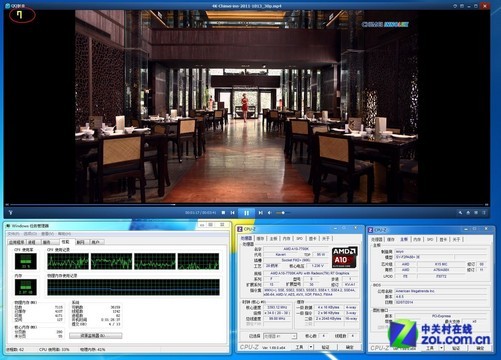Expand the 工具 arrow in the right CPU-Z
The width and height of the screenshot is (501, 360).
point(441,348)
